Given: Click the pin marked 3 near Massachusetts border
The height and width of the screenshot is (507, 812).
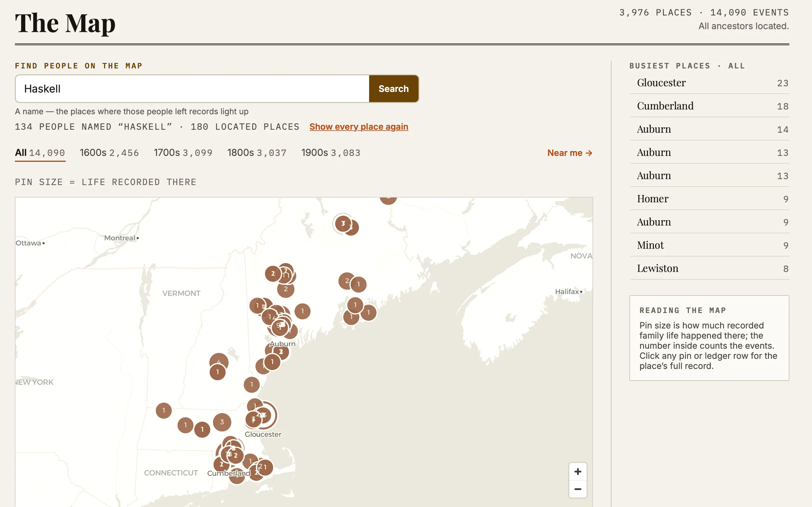Looking at the screenshot, I should 222,422.
